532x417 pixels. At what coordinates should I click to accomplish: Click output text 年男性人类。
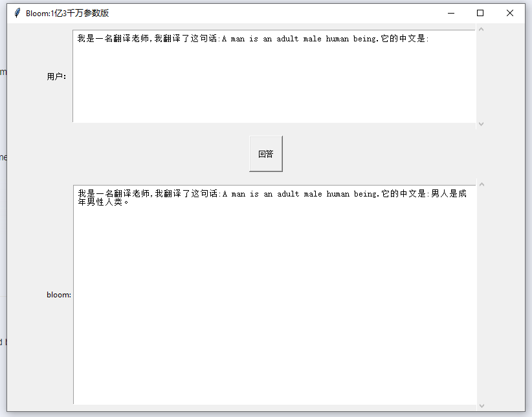point(104,202)
